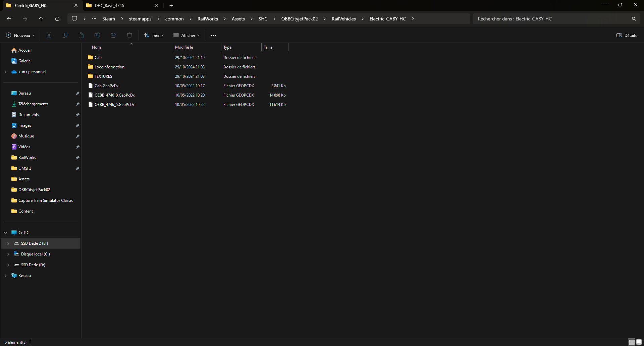Open Téléchargements in the sidebar
Screen dimensions: 644x346
(33, 104)
